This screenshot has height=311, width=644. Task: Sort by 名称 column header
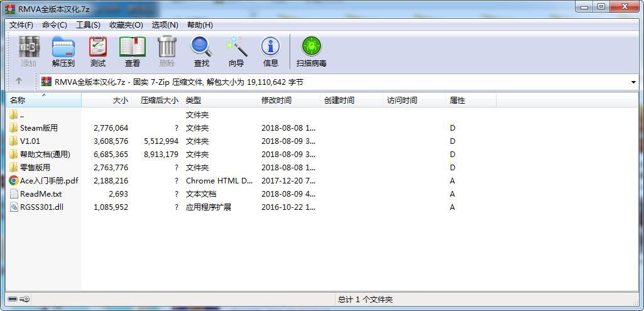pos(43,101)
